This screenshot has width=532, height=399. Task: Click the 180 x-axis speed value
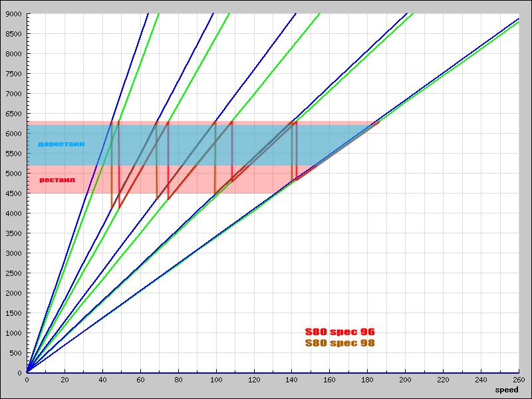368,380
